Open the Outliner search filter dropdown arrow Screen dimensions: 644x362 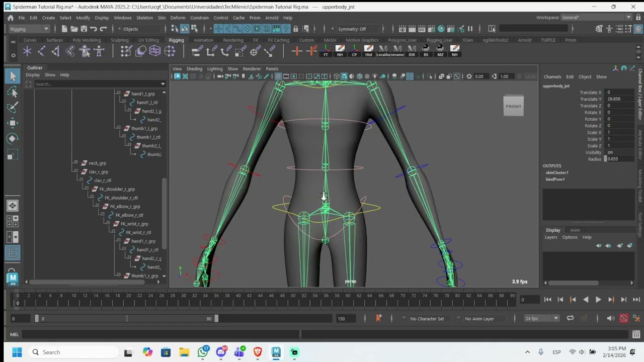pyautogui.click(x=163, y=84)
